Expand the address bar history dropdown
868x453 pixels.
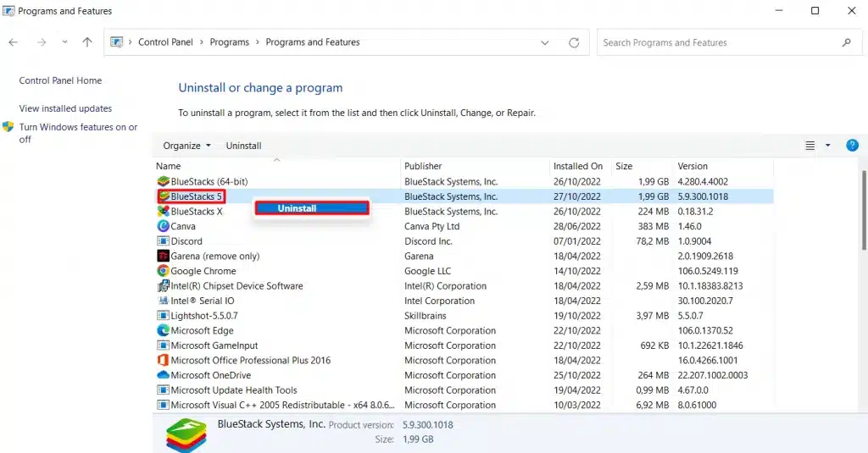pyautogui.click(x=545, y=42)
